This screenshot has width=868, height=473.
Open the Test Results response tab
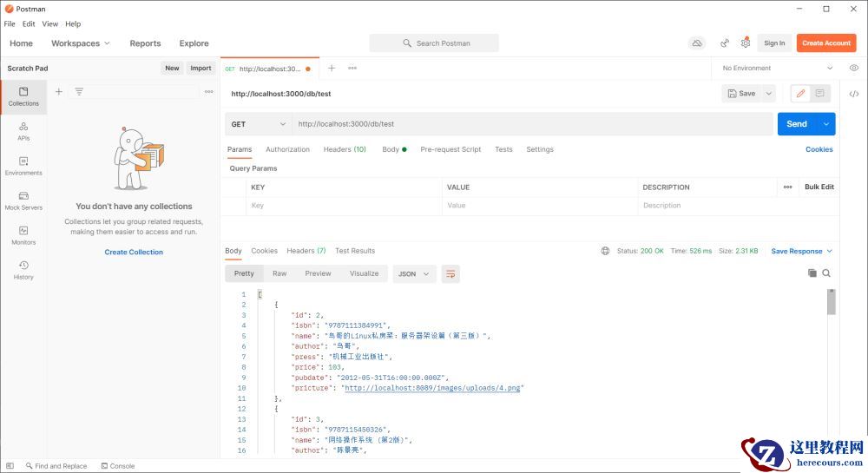tap(355, 251)
